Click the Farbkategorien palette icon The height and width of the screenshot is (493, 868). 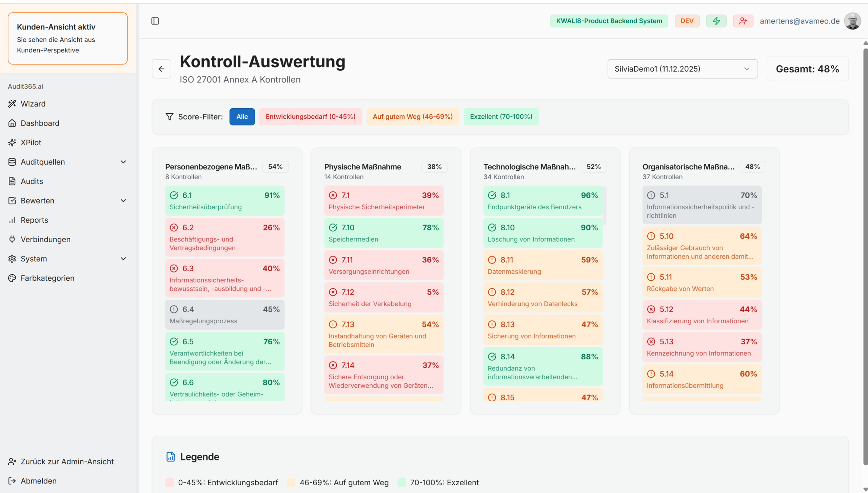click(x=12, y=278)
